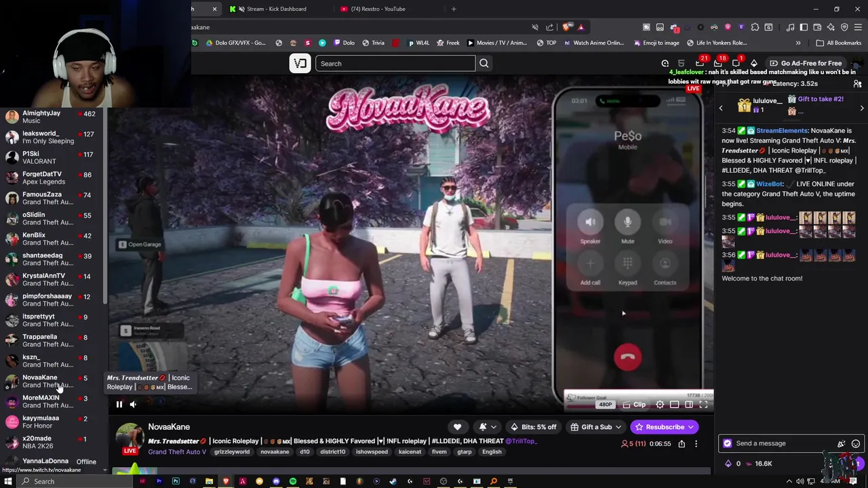Image resolution: width=868 pixels, height=488 pixels.
Task: Follow with the heart button
Action: tap(457, 427)
